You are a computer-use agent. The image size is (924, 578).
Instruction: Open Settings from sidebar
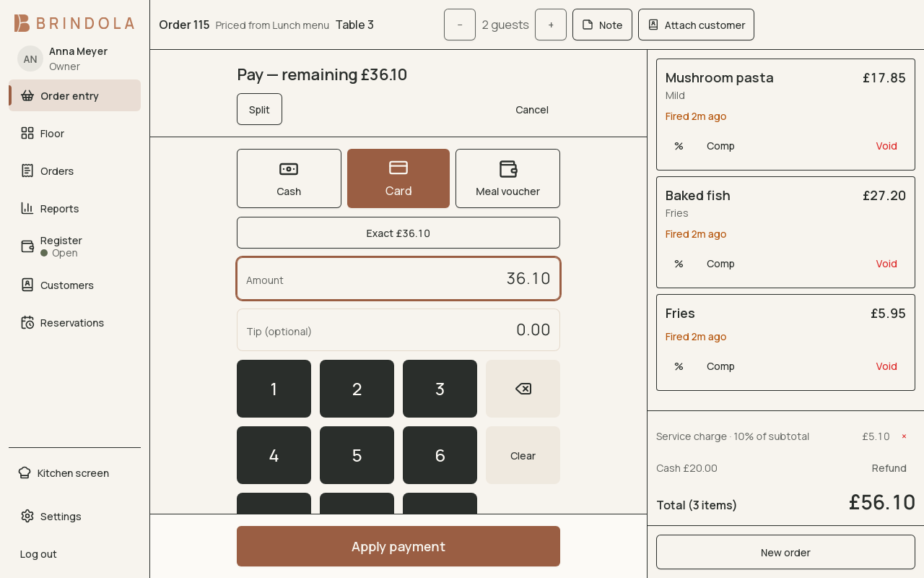point(74,516)
